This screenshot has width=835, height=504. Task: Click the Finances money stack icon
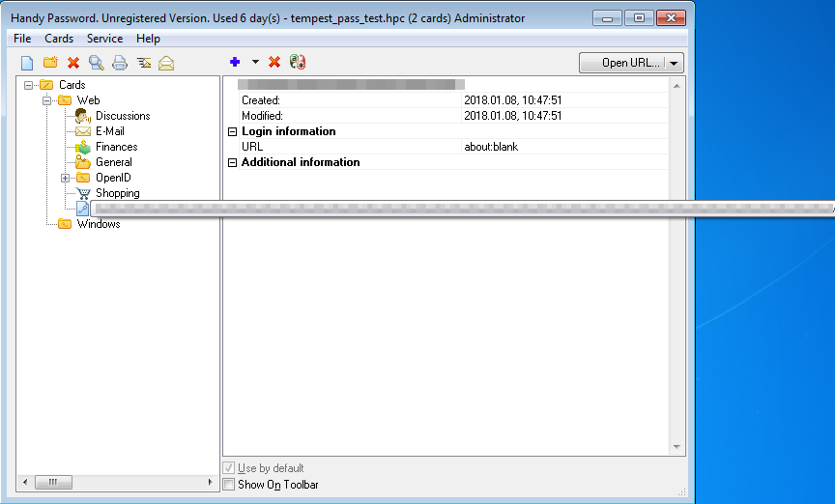[x=83, y=147]
